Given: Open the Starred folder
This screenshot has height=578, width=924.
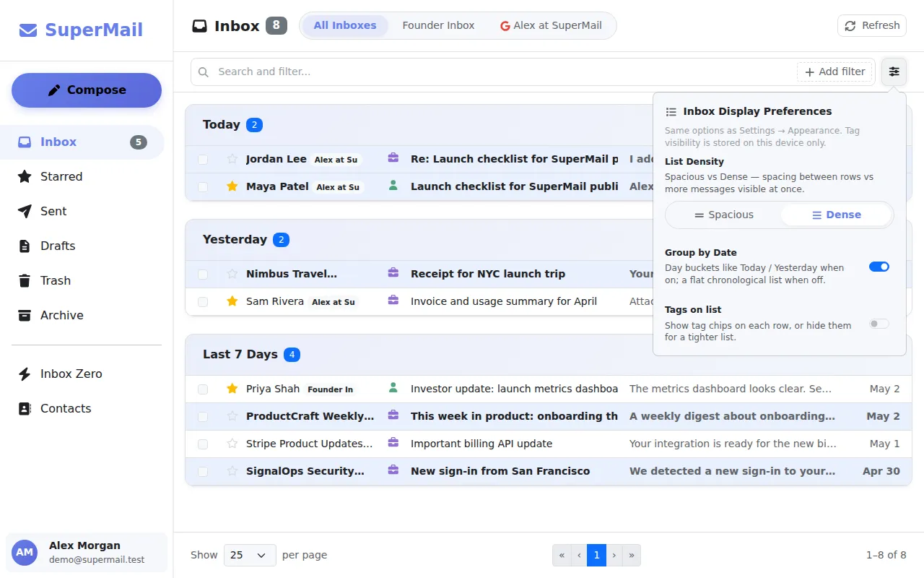Looking at the screenshot, I should [82, 176].
